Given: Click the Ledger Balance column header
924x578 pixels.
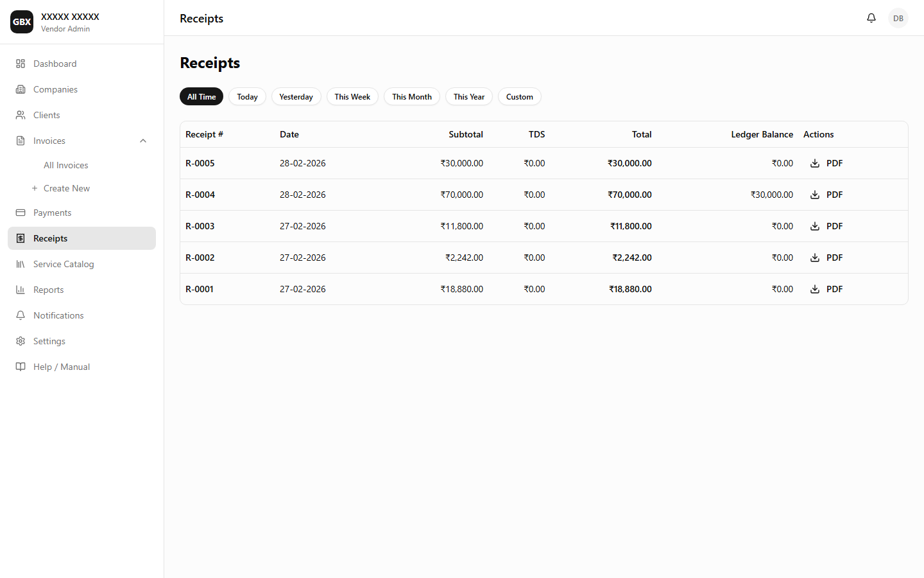Looking at the screenshot, I should pos(762,134).
